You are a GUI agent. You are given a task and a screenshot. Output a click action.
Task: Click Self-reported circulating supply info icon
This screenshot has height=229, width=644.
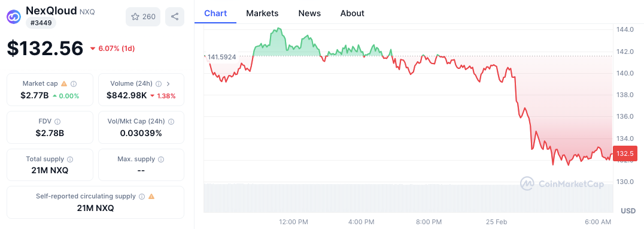(x=142, y=197)
